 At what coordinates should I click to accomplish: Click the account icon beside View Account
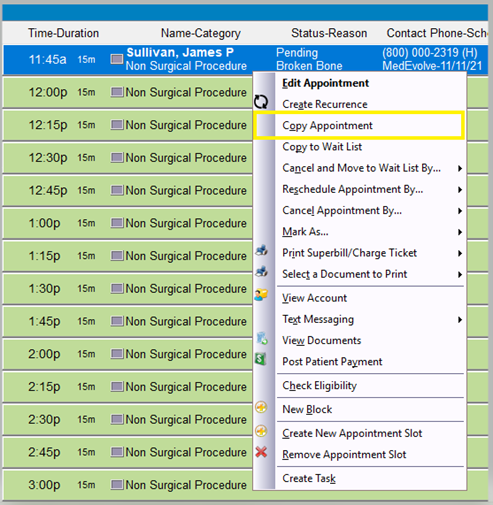[261, 295]
